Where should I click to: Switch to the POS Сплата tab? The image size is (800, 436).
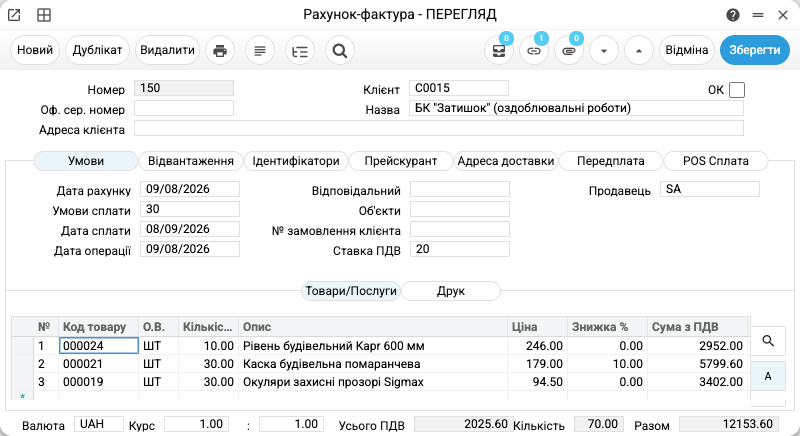click(716, 161)
